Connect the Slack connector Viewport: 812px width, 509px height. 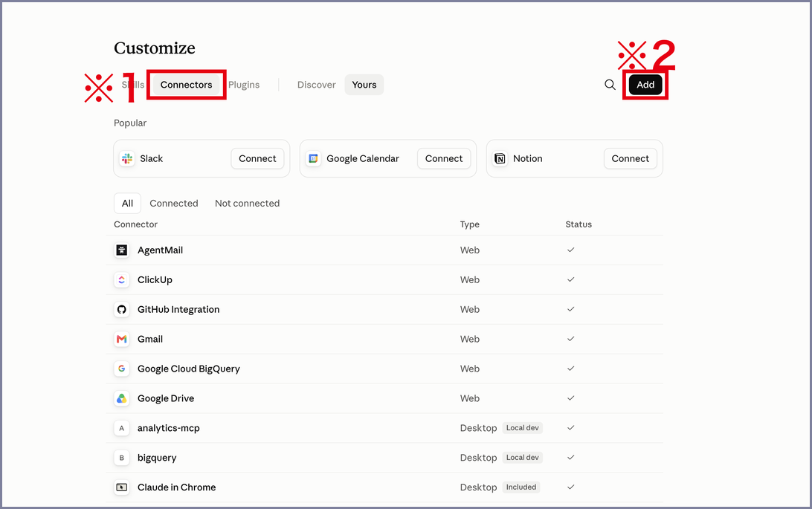(257, 158)
